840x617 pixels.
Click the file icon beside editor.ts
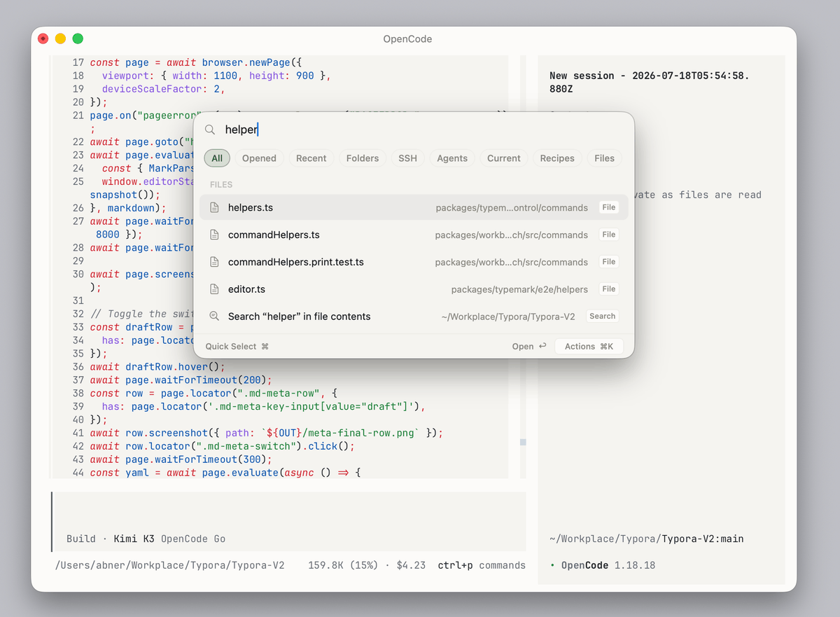coord(215,289)
